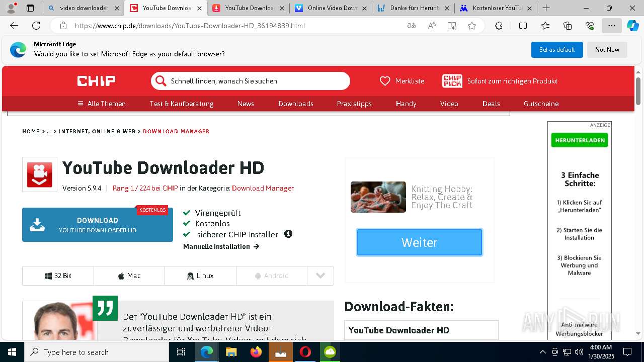Click the browser back arrow
This screenshot has width=644, height=362.
14,26
